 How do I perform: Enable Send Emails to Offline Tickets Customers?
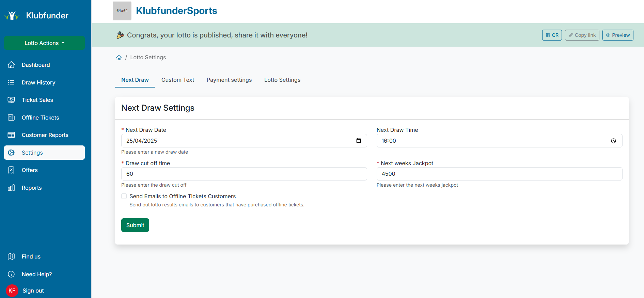point(124,196)
